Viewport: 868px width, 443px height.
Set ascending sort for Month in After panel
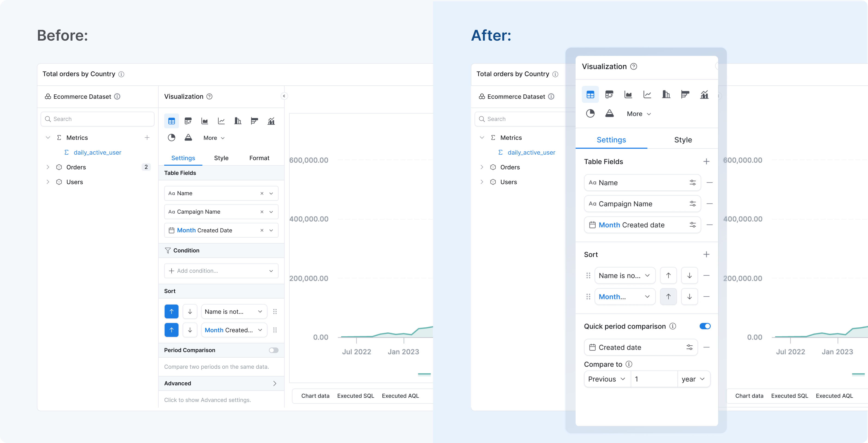coord(668,297)
